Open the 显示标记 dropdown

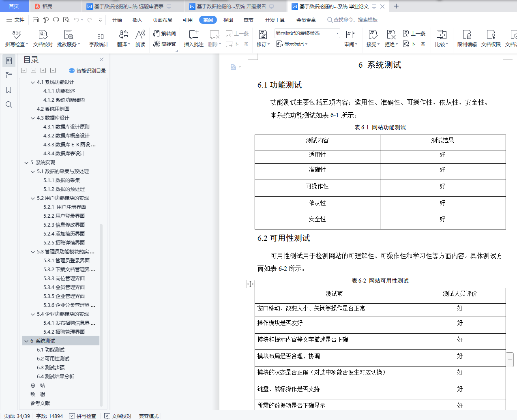[292, 44]
